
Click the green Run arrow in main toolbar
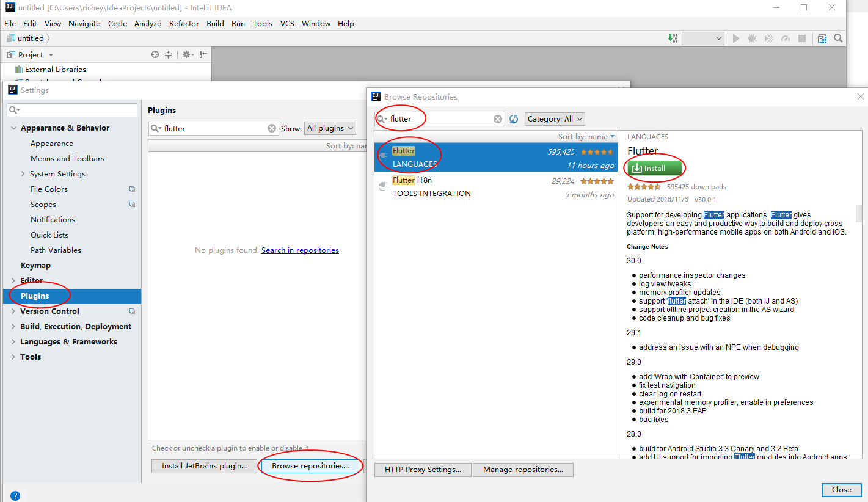(x=736, y=38)
